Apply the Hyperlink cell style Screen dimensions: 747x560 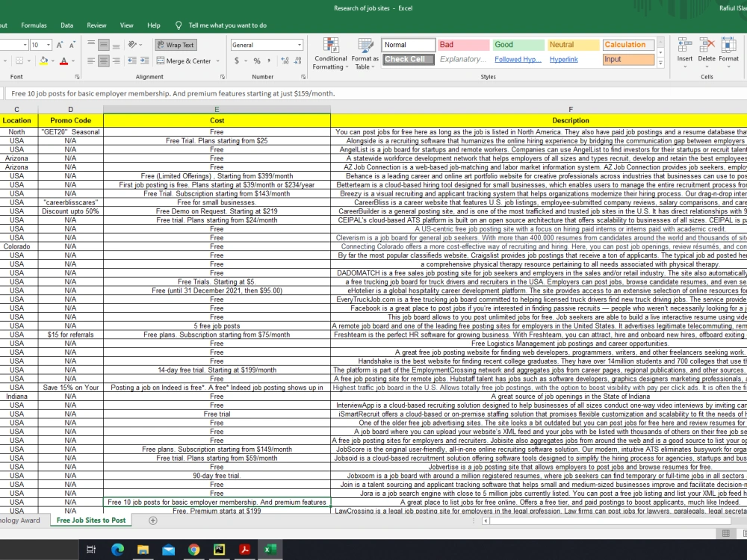(x=573, y=59)
